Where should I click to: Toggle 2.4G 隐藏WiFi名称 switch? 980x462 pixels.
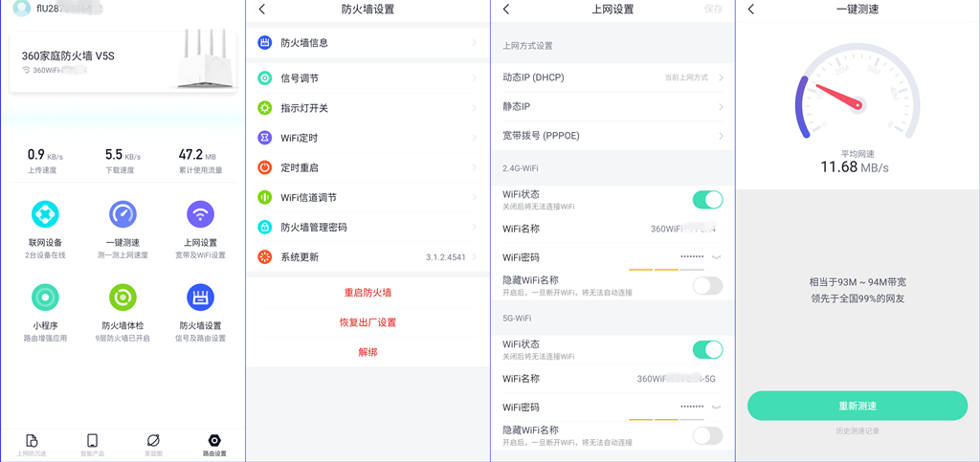[x=707, y=286]
